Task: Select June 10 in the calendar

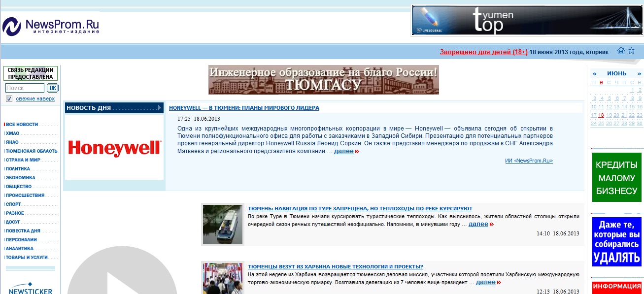Action: pos(594,107)
